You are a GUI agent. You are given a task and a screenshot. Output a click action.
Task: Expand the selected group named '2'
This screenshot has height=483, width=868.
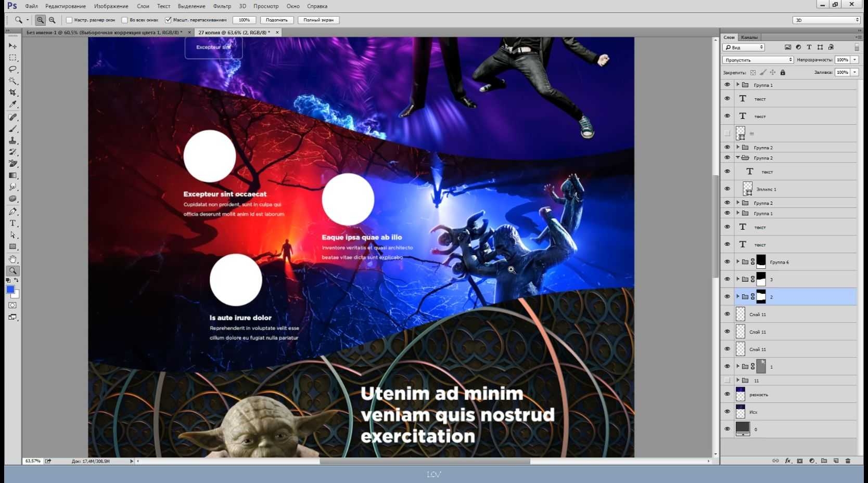(738, 296)
